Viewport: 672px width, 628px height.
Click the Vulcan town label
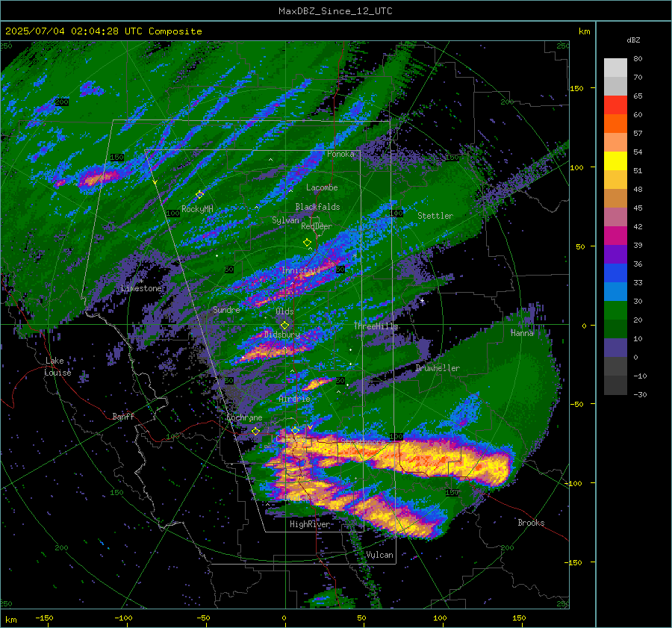pos(380,555)
